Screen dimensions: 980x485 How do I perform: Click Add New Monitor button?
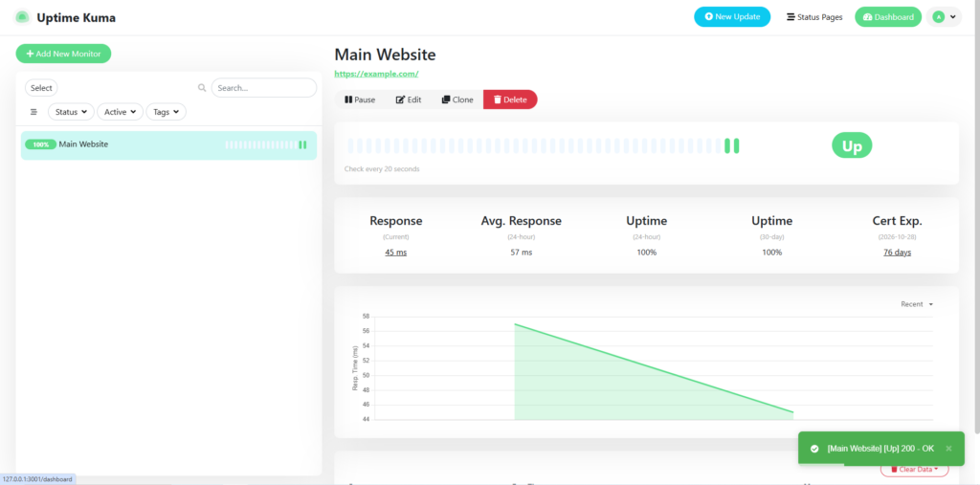[x=63, y=54]
